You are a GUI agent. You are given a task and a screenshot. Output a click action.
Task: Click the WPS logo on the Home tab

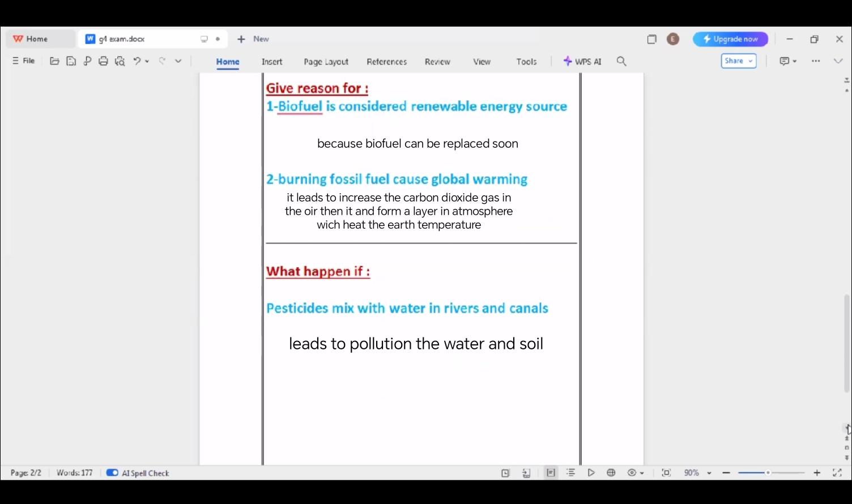click(x=18, y=39)
